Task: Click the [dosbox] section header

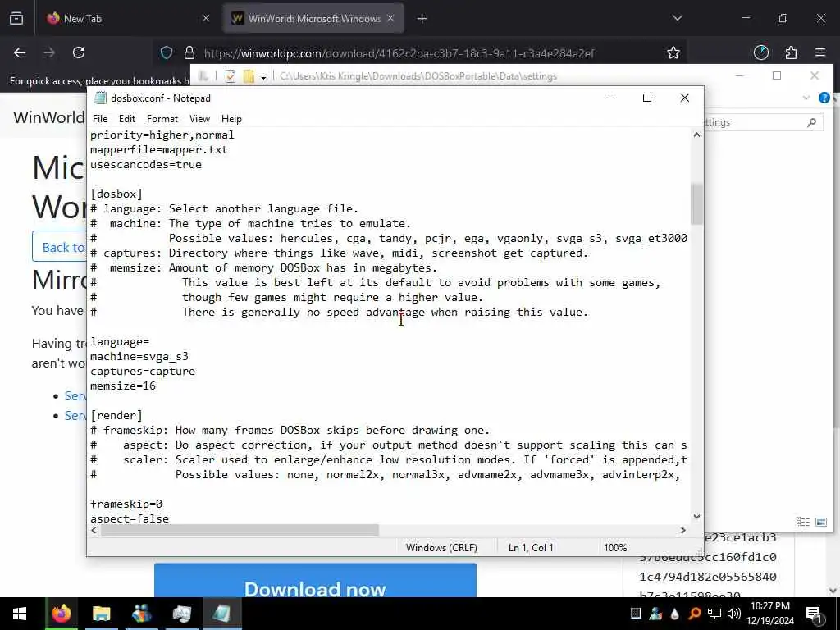Action: (x=116, y=194)
